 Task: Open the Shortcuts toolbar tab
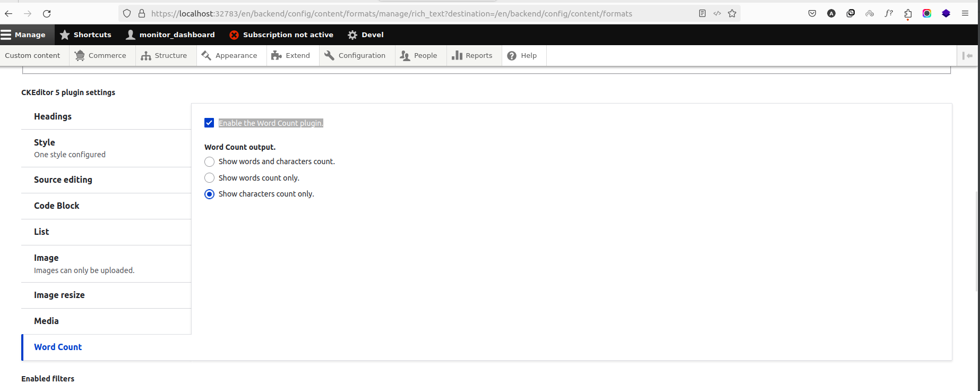pyautogui.click(x=85, y=35)
